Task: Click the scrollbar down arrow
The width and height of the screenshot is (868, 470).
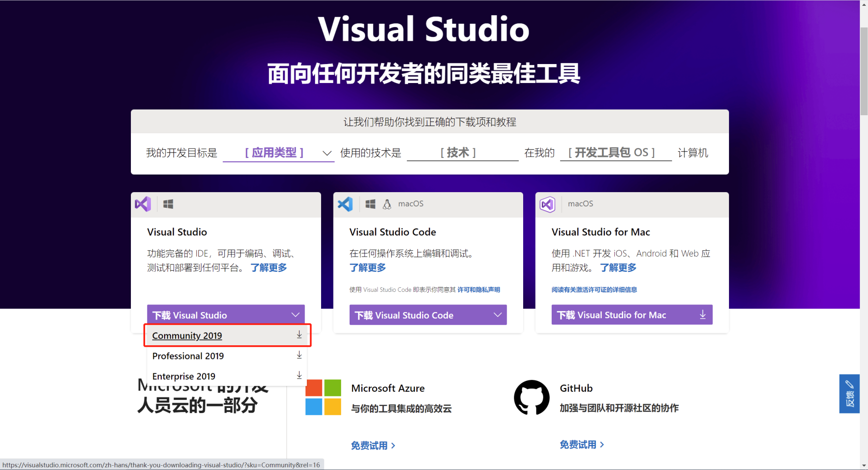Action: [864, 466]
